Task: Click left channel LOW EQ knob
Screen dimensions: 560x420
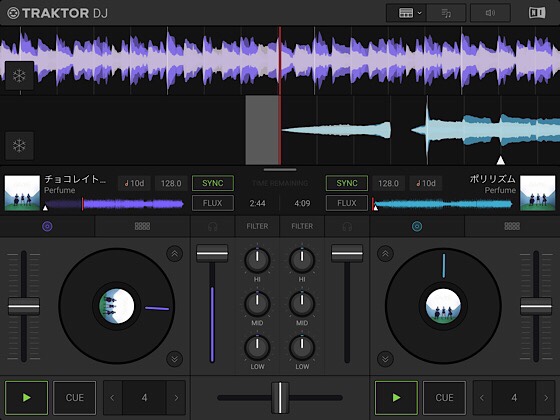Action: [257, 348]
